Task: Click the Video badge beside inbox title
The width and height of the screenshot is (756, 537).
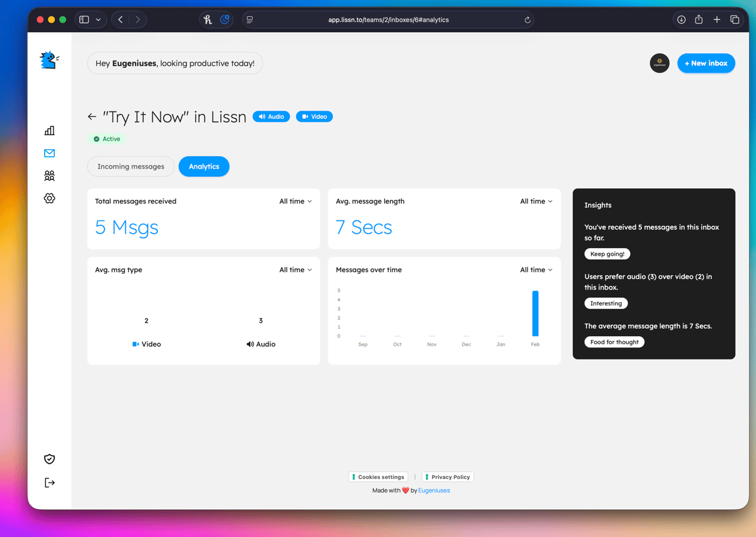Action: click(x=314, y=116)
